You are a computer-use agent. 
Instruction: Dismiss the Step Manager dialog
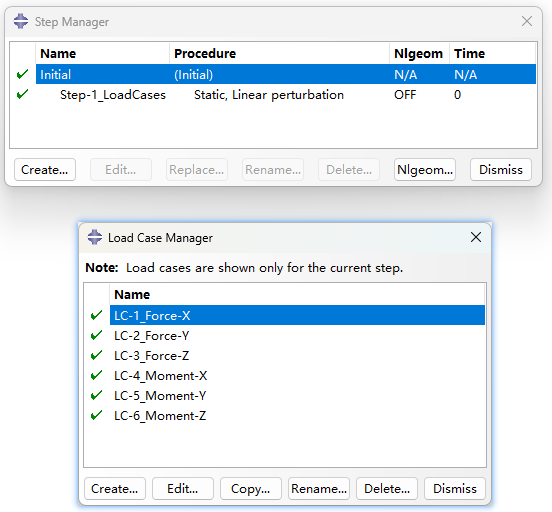(501, 169)
